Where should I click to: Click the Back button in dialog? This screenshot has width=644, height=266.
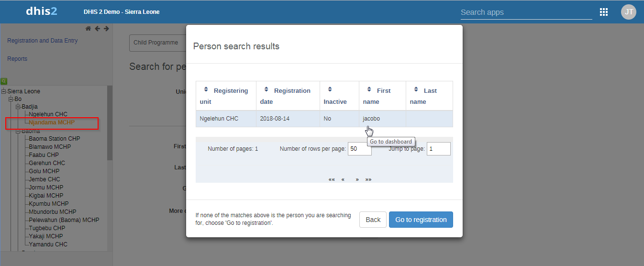coord(373,220)
